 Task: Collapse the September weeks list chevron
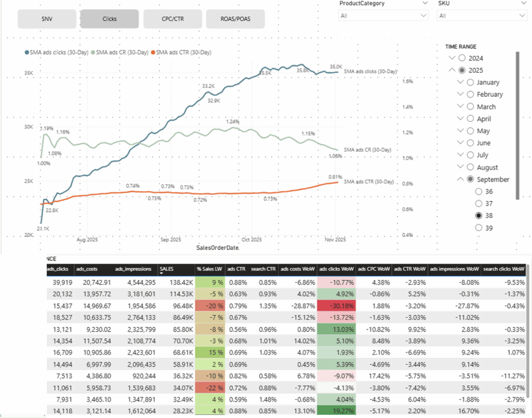point(460,179)
